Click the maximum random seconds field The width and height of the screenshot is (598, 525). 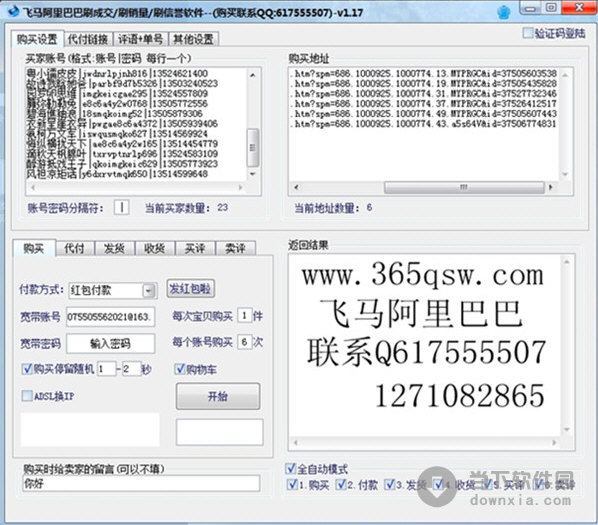[x=132, y=369]
